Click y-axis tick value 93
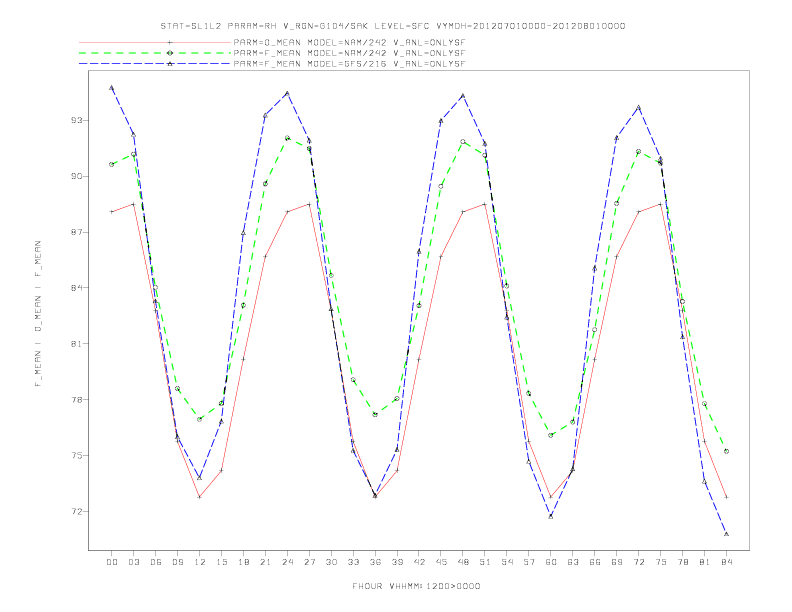 (x=77, y=120)
